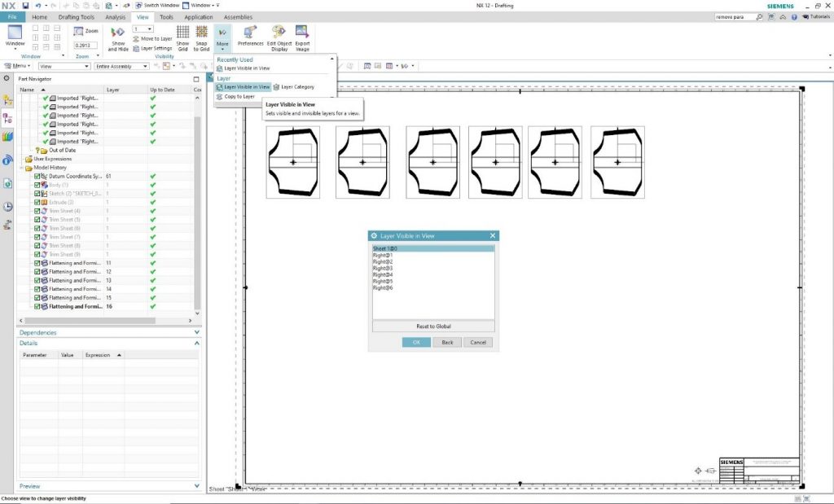The image size is (834, 504).
Task: Switch to the Drafting Tools tab
Action: [x=75, y=16]
